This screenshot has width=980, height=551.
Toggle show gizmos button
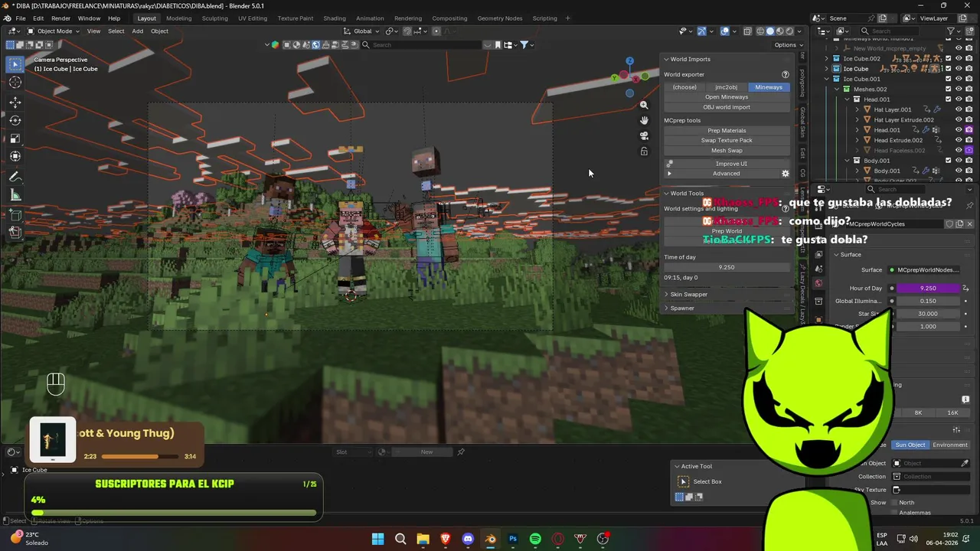[701, 31]
